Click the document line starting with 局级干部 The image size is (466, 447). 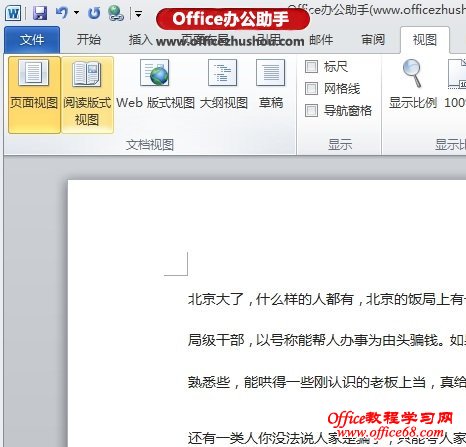[x=327, y=340]
